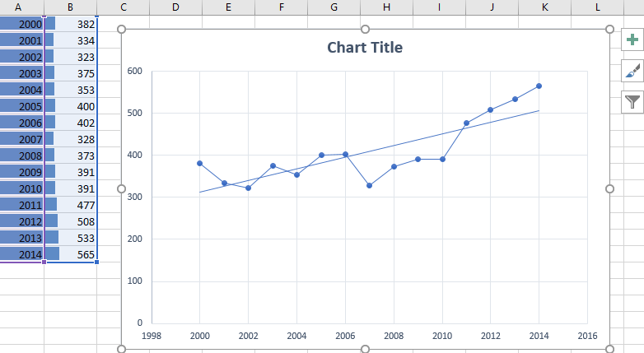Image resolution: width=644 pixels, height=353 pixels.
Task: Click cell with value 353
Action: click(70, 90)
